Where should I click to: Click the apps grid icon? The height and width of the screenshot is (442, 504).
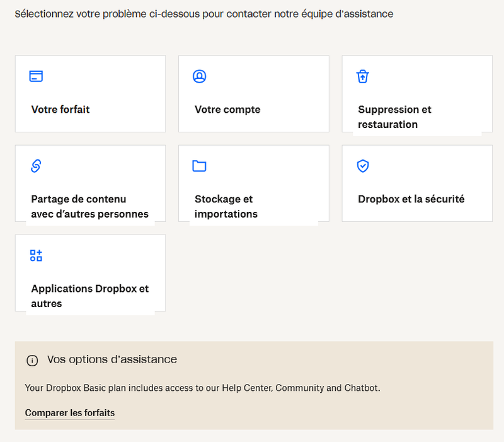click(36, 255)
